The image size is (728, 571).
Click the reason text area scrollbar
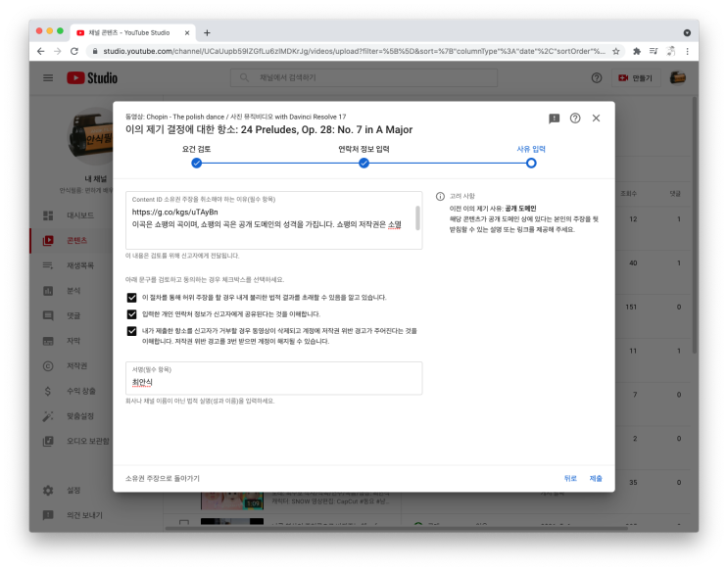[417, 218]
